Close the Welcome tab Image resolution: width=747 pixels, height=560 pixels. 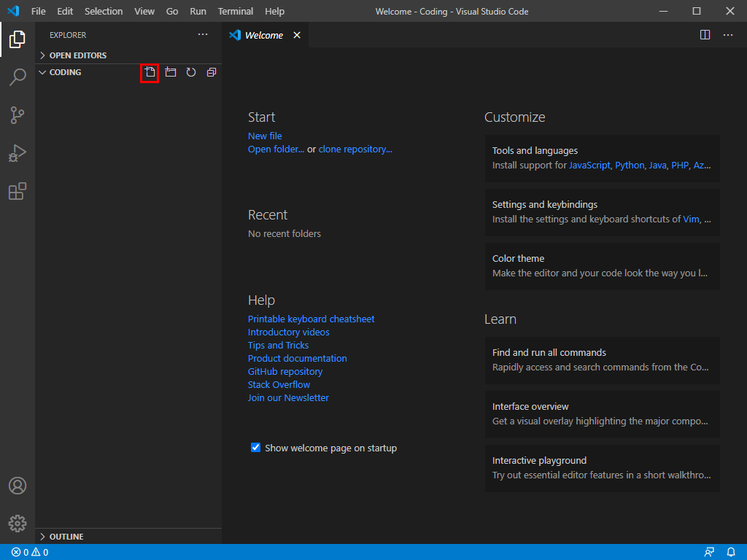click(x=297, y=35)
